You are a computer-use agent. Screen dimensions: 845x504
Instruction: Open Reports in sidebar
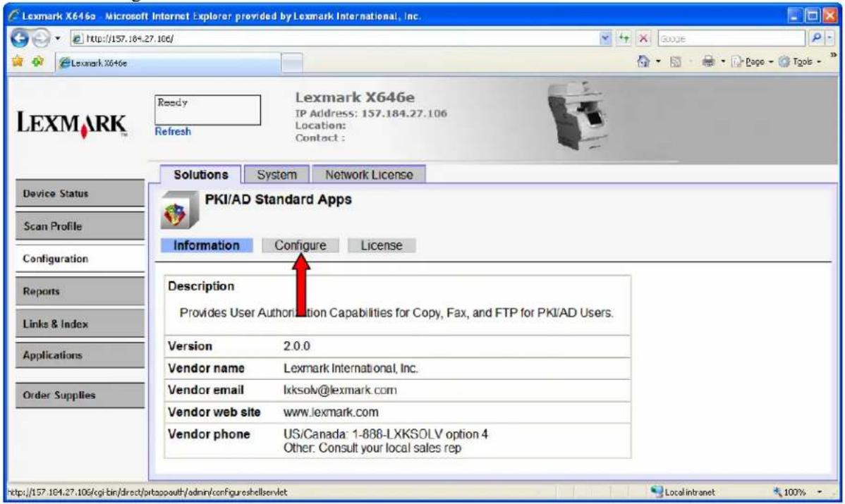pos(80,291)
